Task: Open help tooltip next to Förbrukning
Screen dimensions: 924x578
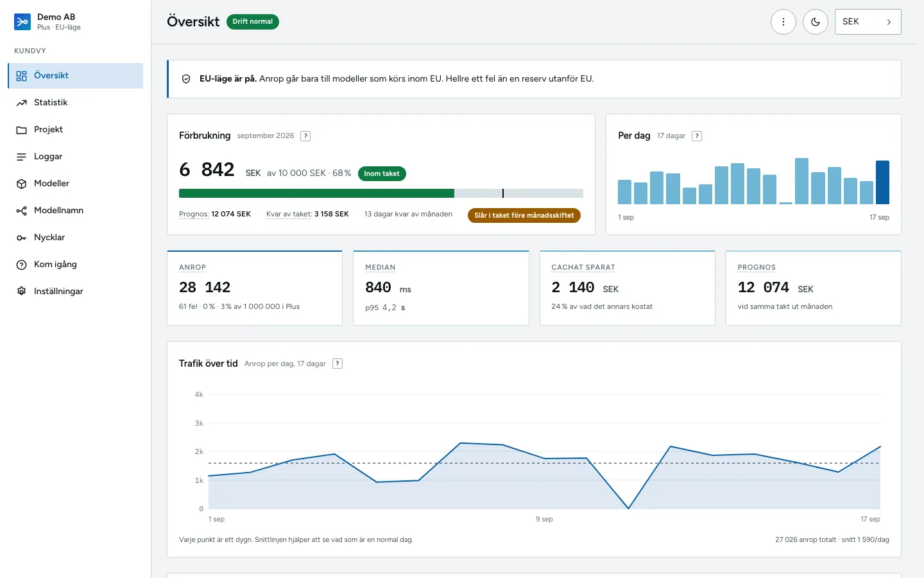Action: tap(306, 136)
